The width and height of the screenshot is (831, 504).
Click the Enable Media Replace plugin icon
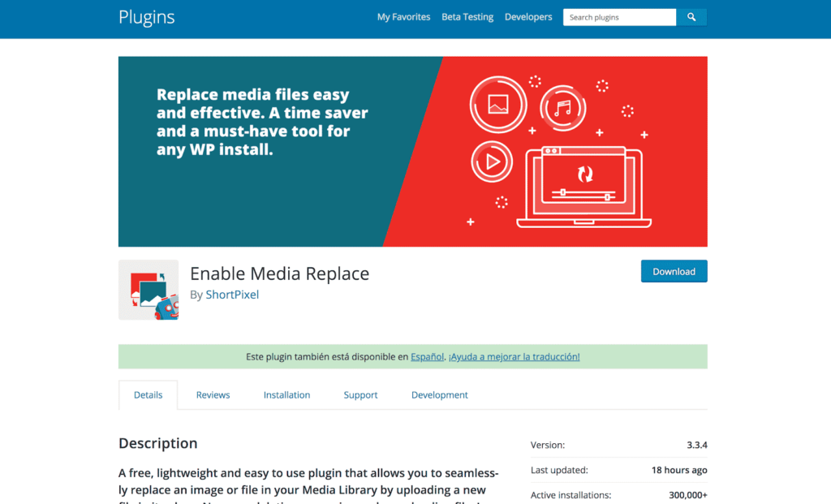[x=149, y=290]
